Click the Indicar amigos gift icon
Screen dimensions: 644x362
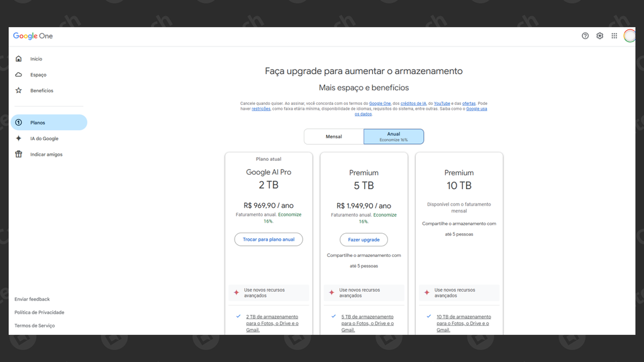[19, 154]
